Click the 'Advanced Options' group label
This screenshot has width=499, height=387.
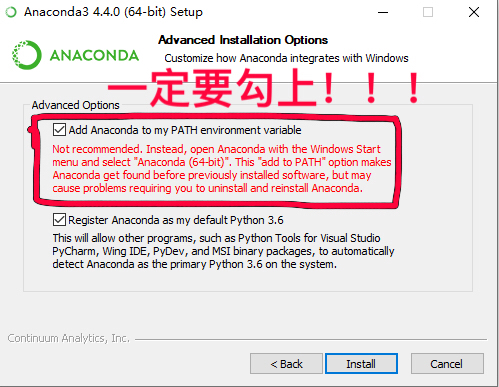tap(76, 105)
